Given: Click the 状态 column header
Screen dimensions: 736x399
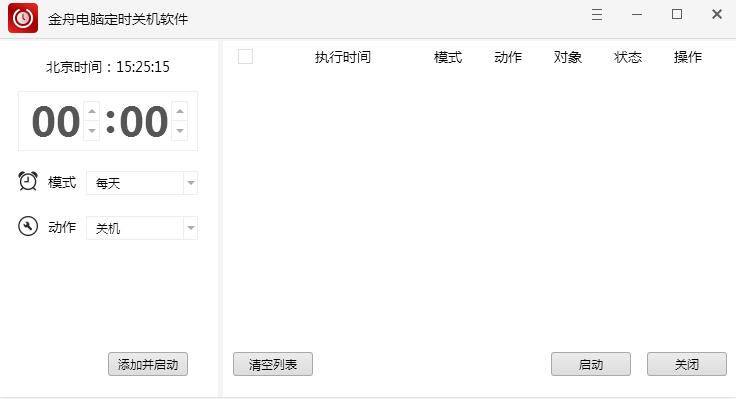Looking at the screenshot, I should click(628, 57).
